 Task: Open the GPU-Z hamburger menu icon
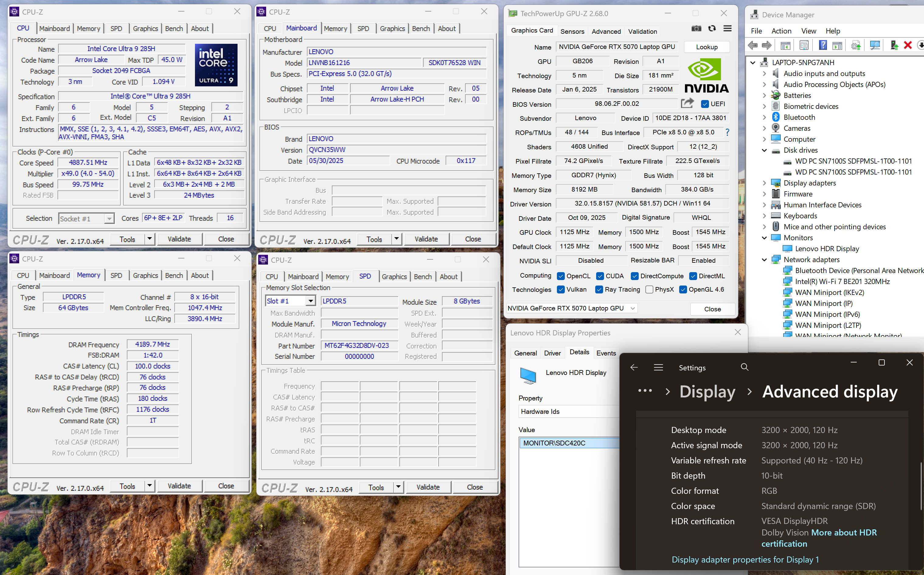[727, 29]
